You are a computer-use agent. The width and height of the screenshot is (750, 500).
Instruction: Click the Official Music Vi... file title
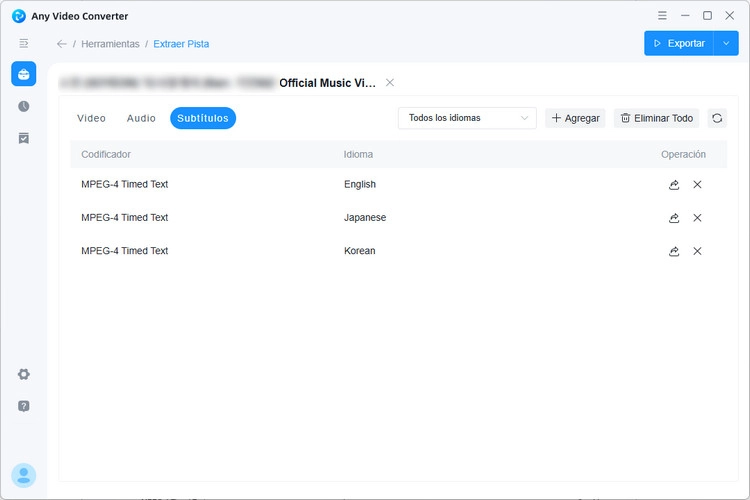(x=328, y=83)
